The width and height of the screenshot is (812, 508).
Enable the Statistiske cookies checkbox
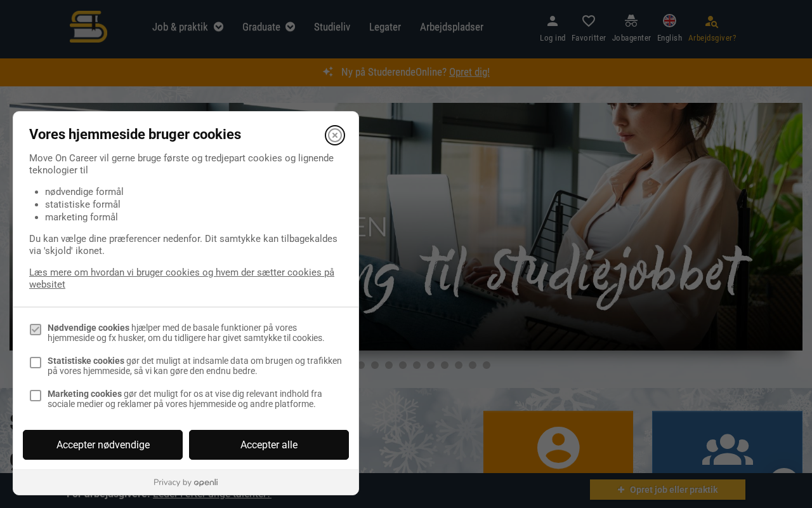click(x=36, y=363)
